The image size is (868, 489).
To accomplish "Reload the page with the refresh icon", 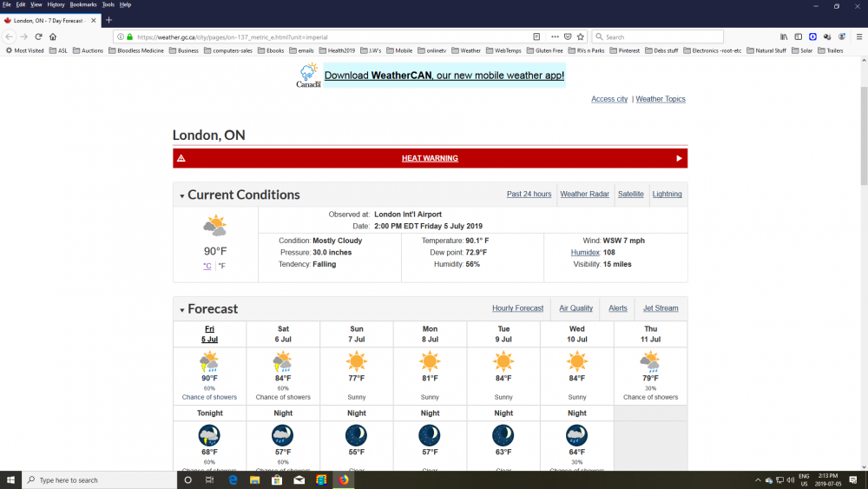I will click(x=38, y=37).
